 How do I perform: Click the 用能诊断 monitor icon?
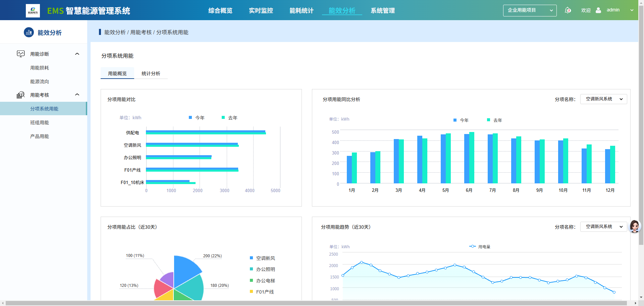tap(21, 54)
